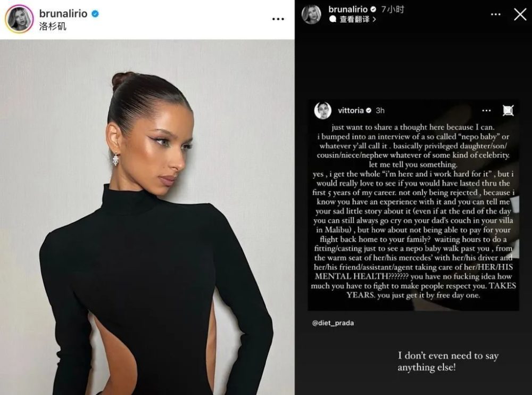Expand translation via chevron after 查看翻译
The image size is (532, 395).
pos(374,19)
